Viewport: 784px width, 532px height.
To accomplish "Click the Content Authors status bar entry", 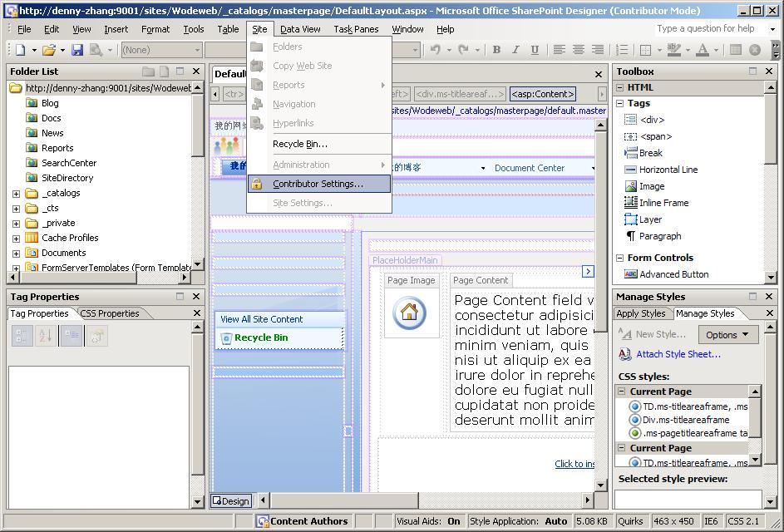I will point(303,521).
